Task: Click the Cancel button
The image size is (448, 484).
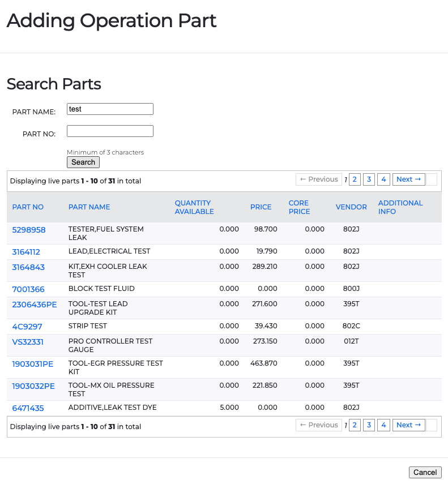Action: pos(425,472)
